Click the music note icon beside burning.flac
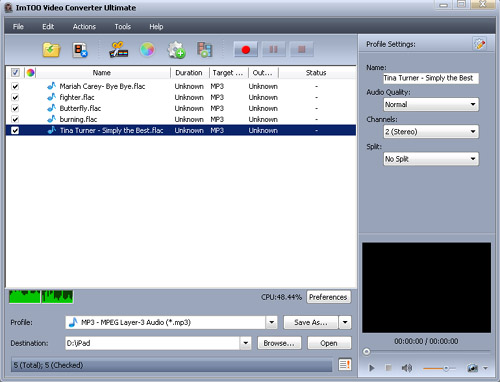Image resolution: width=500 pixels, height=382 pixels. click(x=51, y=119)
